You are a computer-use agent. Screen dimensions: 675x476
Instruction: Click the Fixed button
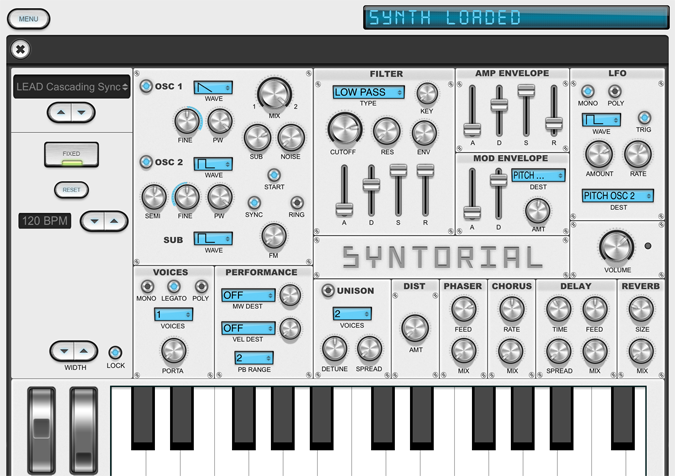pos(71,154)
